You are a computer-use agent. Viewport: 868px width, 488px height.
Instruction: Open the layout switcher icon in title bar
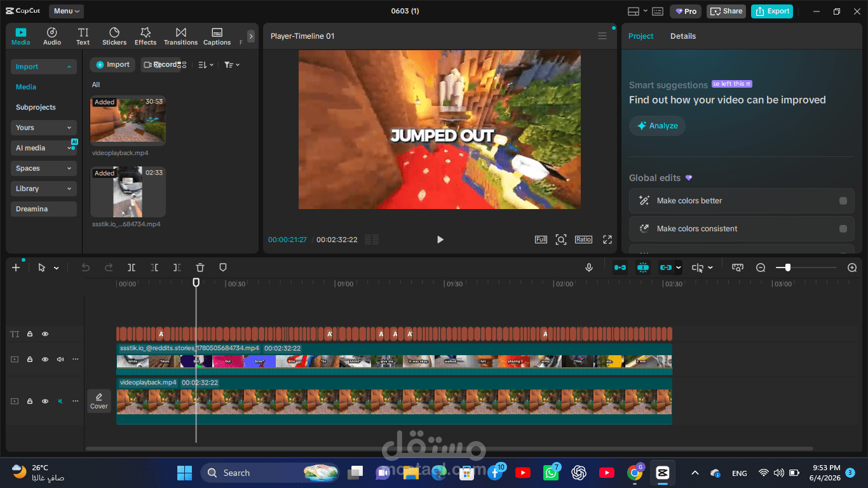(634, 11)
